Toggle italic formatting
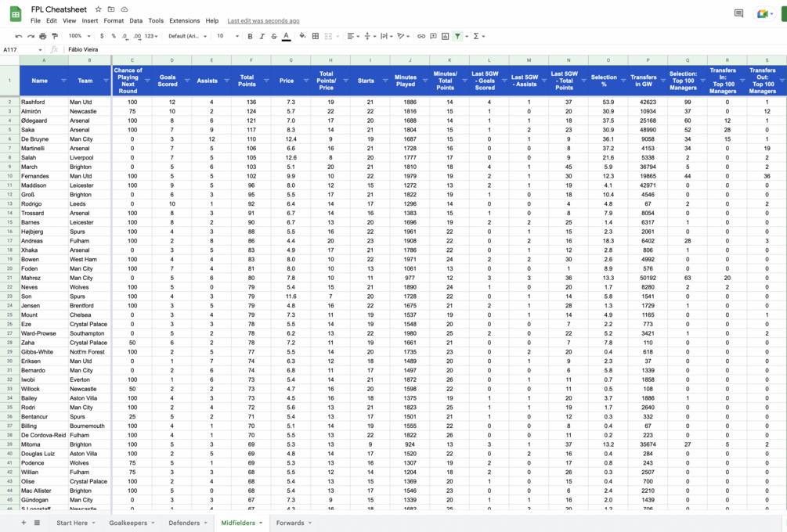Screen dimensions: 787x532 (262, 36)
